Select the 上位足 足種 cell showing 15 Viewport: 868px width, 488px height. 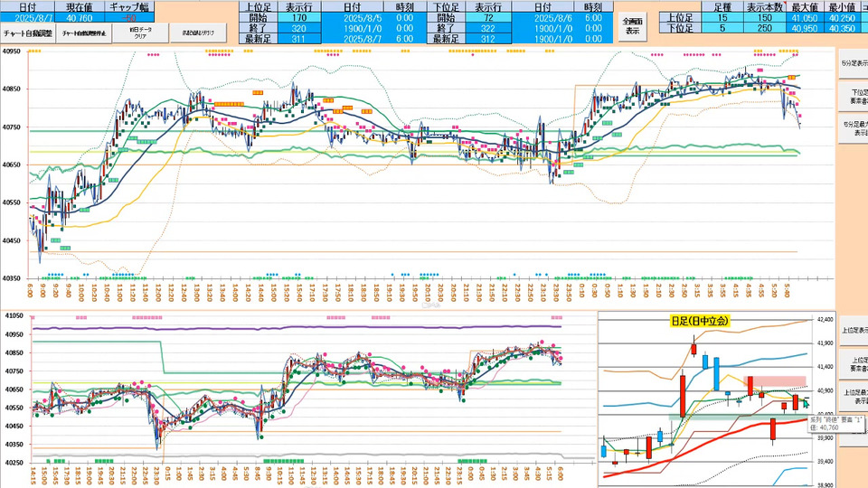coord(722,17)
